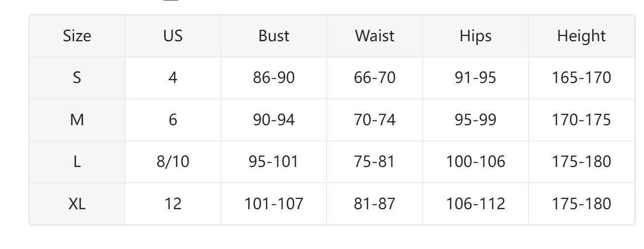The width and height of the screenshot is (644, 249).
Task: Click the waist measurement 70-74 cell
Action: [374, 120]
